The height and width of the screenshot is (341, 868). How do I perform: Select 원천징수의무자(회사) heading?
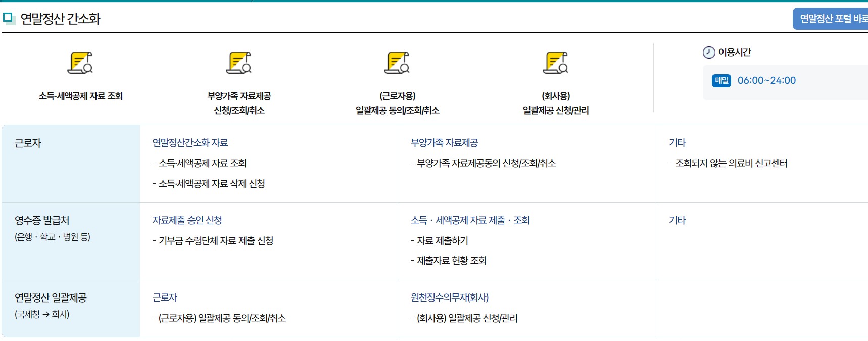click(x=449, y=297)
